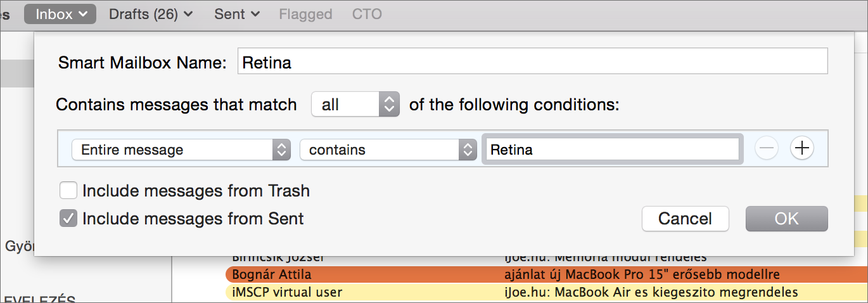Select the Flagged favorites item
The height and width of the screenshot is (303, 868).
click(305, 14)
